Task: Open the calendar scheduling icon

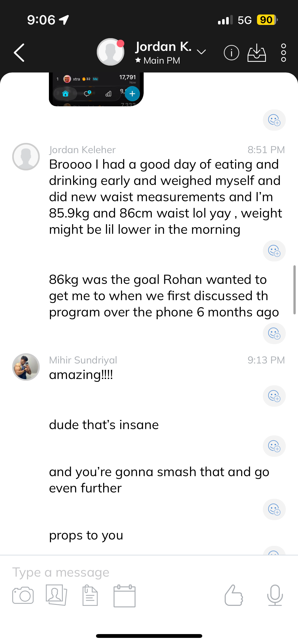Action: point(124,596)
